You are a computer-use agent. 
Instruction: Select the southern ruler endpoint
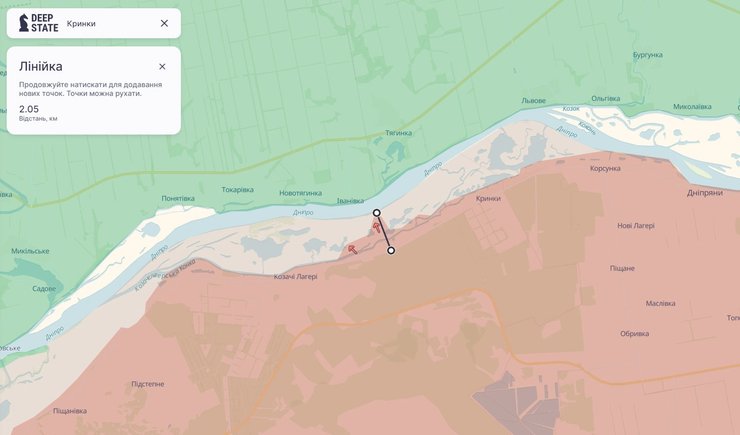coord(391,250)
